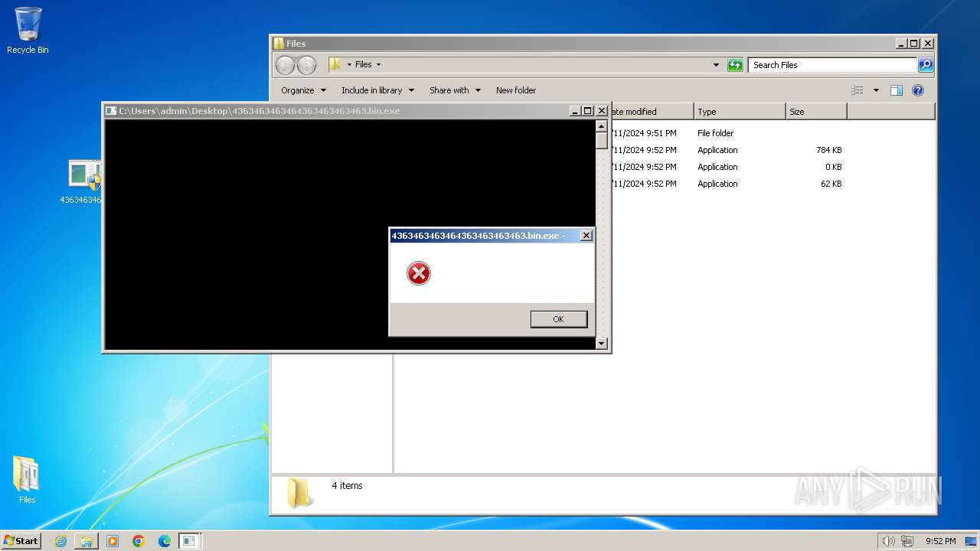Open network status tray icon
980x551 pixels.
pos(907,541)
